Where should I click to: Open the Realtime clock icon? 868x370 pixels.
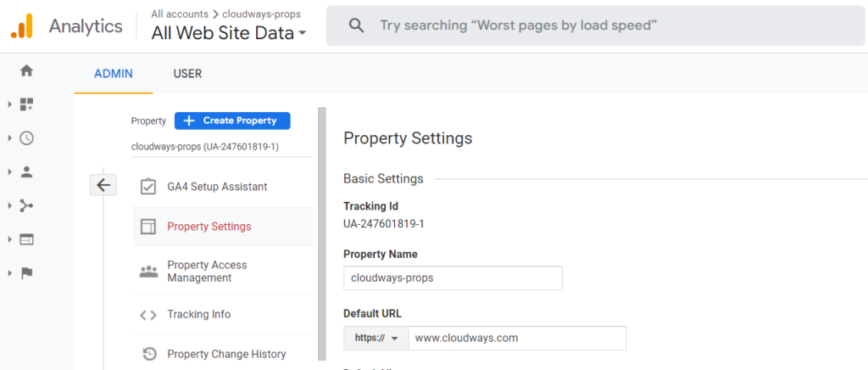click(26, 138)
